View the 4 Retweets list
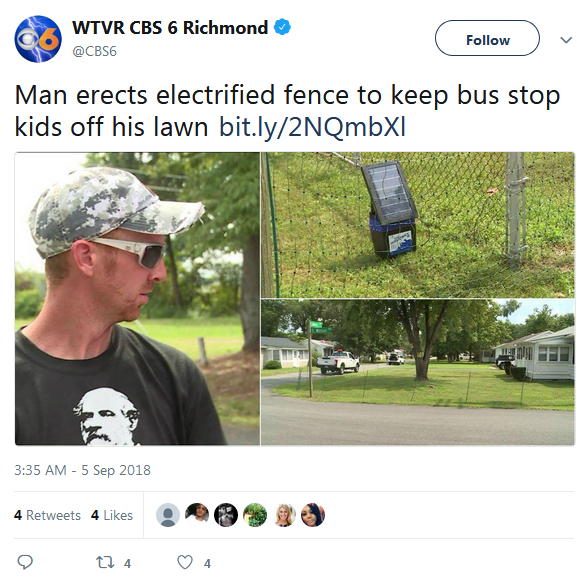The width and height of the screenshot is (577, 579). 47,515
